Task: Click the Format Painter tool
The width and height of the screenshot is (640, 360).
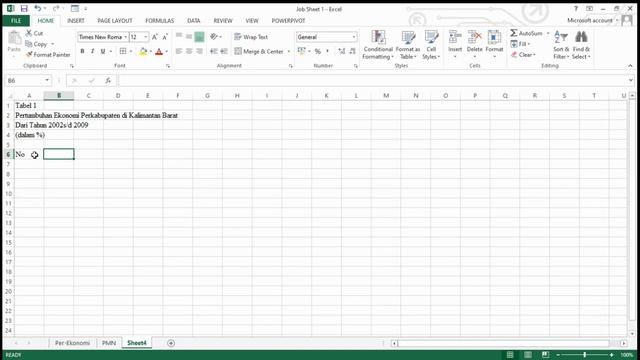Action: 48,55
